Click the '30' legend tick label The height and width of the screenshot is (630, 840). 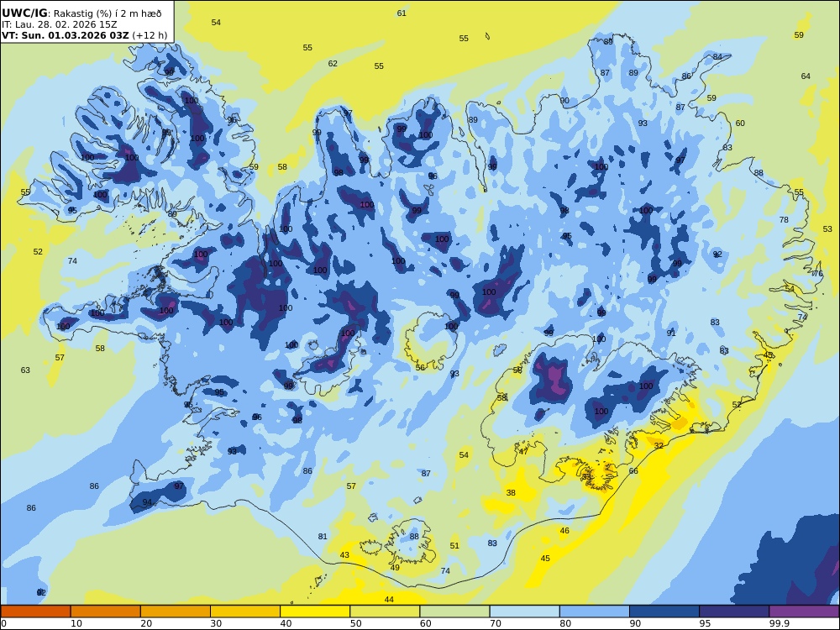[217, 623]
